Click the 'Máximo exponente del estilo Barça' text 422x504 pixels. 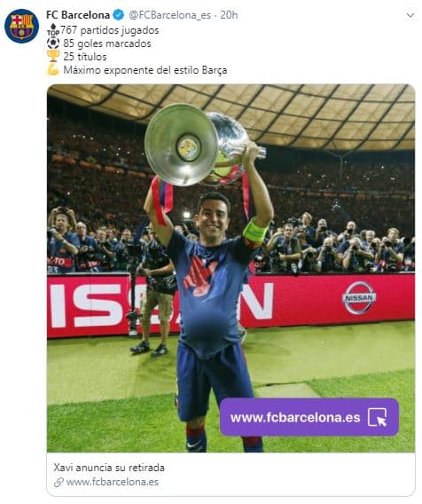point(145,70)
